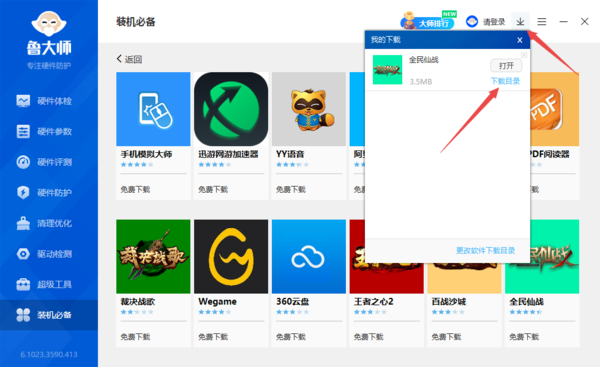Click the star rating of 王者之心2

[x=370, y=312]
